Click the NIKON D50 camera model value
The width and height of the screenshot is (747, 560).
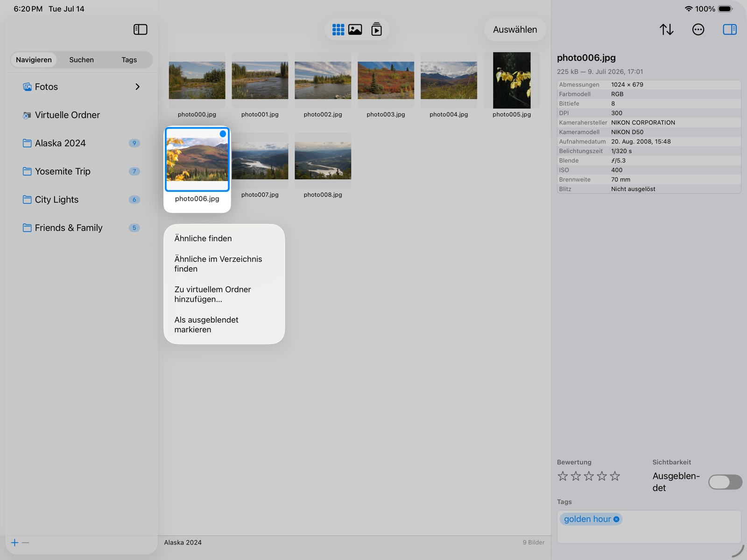[x=627, y=132]
